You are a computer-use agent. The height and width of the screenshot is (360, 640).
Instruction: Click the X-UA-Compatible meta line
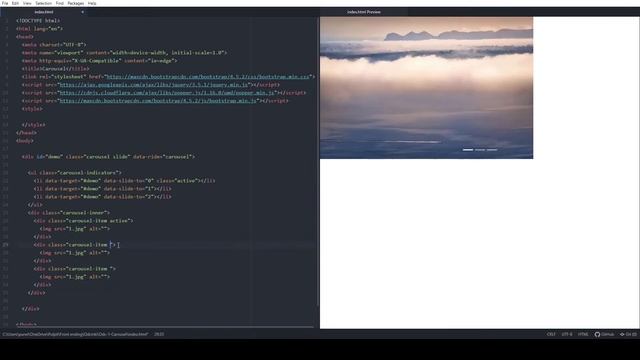(99, 60)
